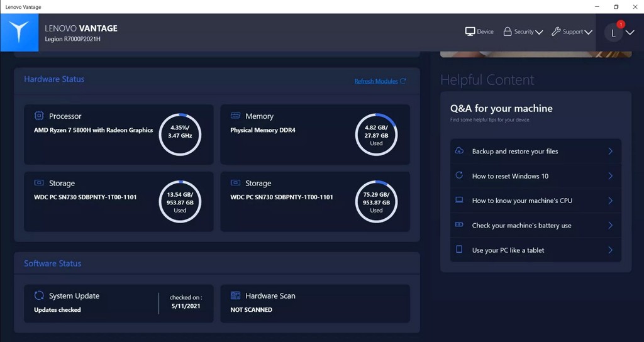Open the Device page monitor icon

[x=470, y=31]
